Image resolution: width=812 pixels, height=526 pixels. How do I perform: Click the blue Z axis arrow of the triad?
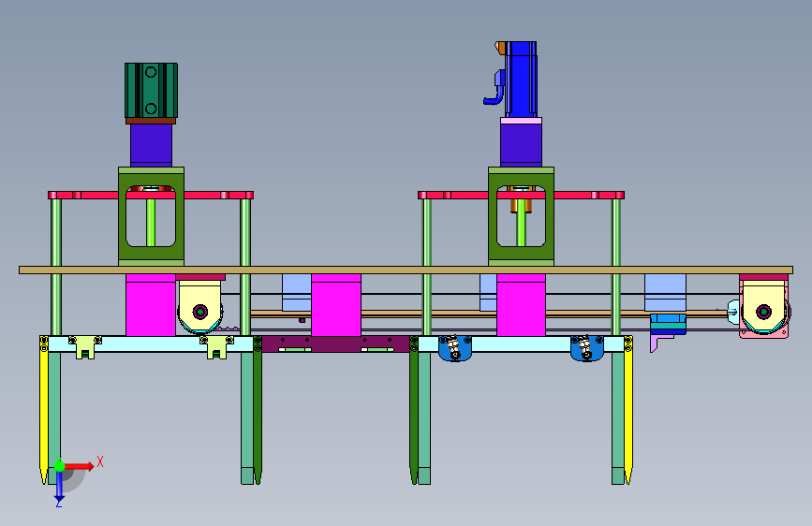tap(60, 487)
